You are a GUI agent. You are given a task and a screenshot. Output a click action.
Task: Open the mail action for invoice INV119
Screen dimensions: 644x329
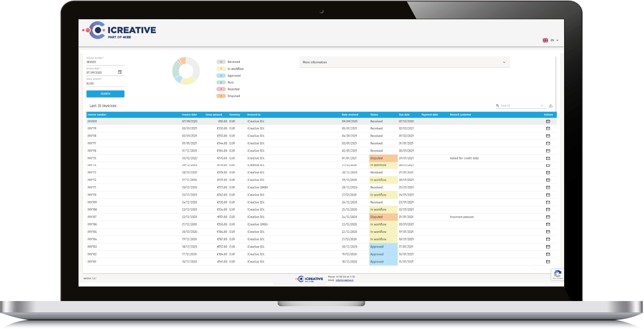pos(548,128)
